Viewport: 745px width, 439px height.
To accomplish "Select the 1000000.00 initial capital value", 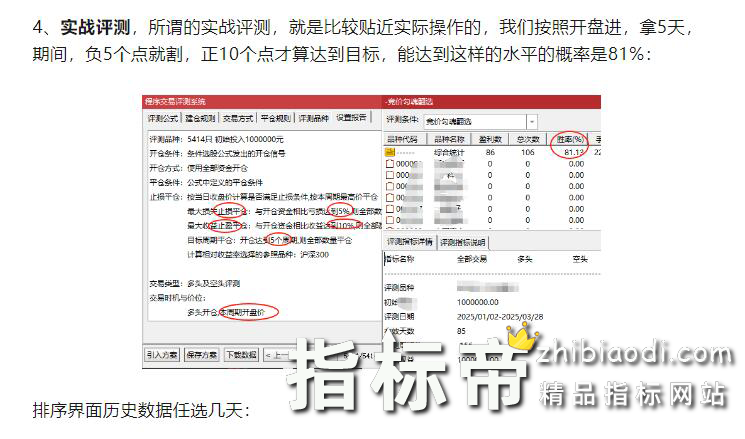I will [478, 302].
